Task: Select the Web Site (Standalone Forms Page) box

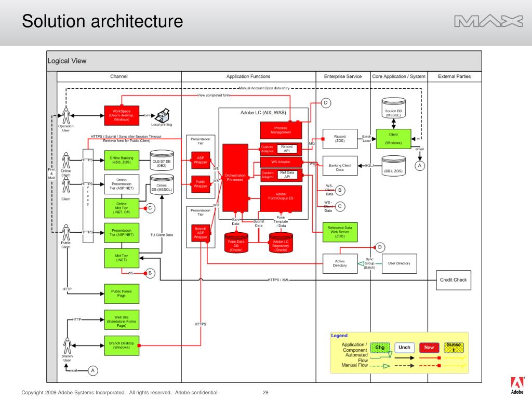Action: [x=122, y=320]
